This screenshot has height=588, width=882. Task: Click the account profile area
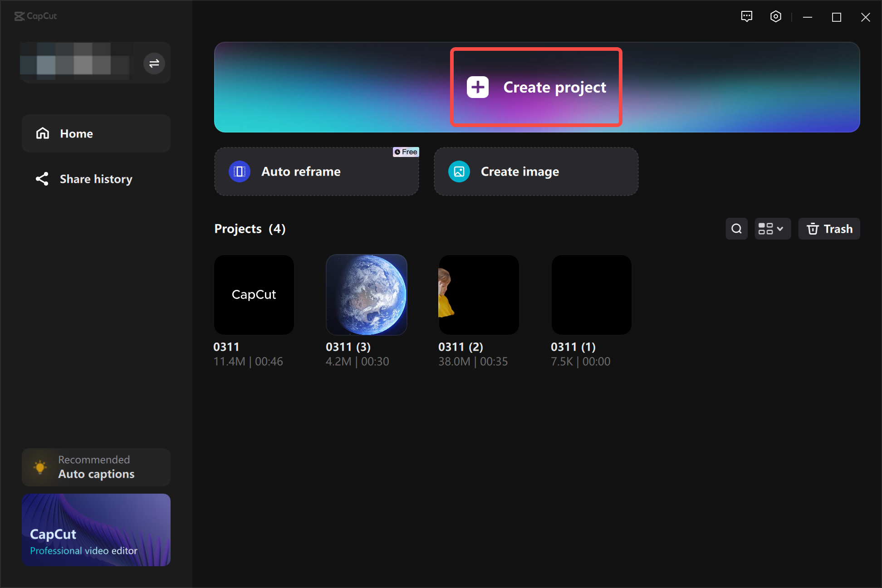point(96,63)
